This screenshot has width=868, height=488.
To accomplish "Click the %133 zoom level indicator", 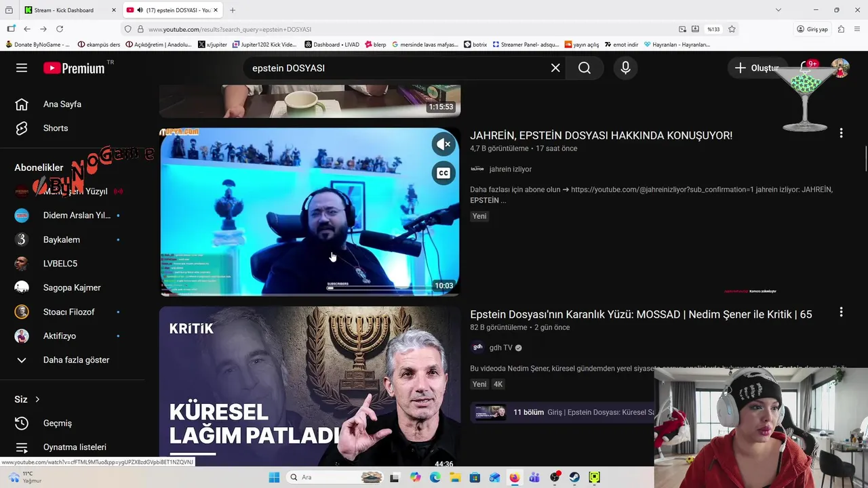I will (x=713, y=29).
